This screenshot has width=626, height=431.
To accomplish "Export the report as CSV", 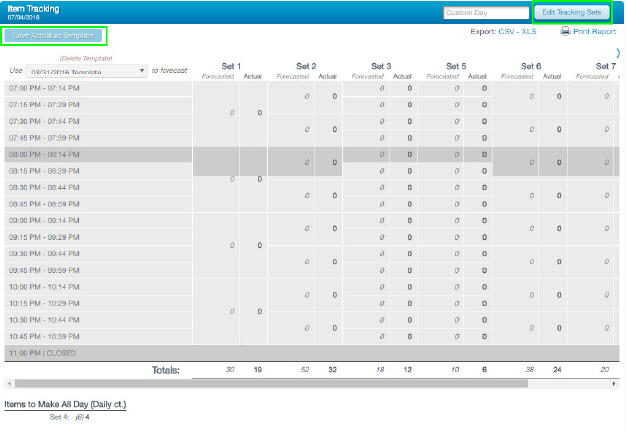I will click(506, 32).
